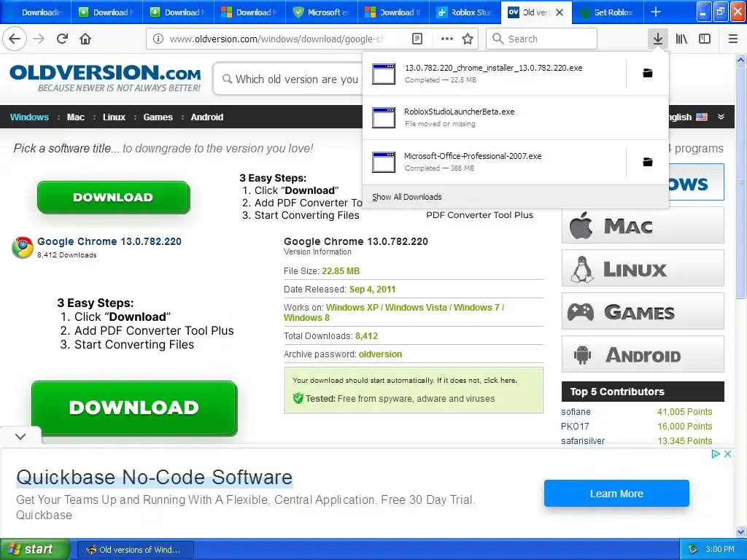Click the forward navigation arrow
This screenshot has height=560, width=747.
(x=39, y=39)
